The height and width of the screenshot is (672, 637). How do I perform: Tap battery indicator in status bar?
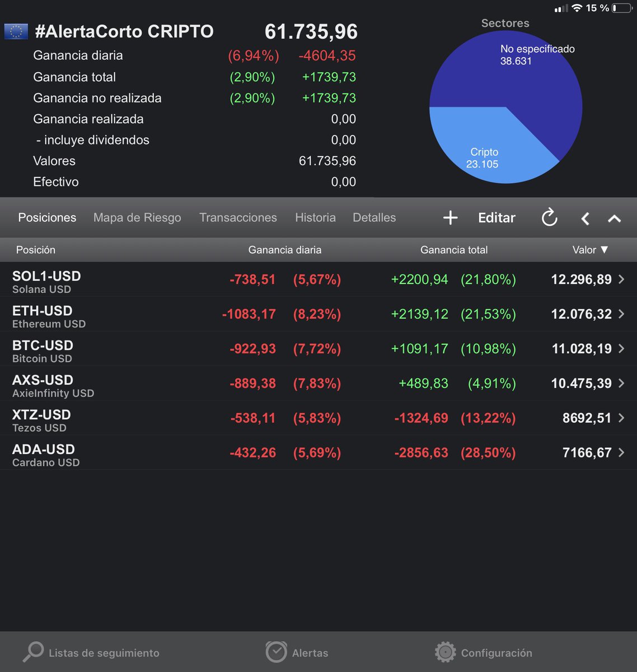(622, 8)
